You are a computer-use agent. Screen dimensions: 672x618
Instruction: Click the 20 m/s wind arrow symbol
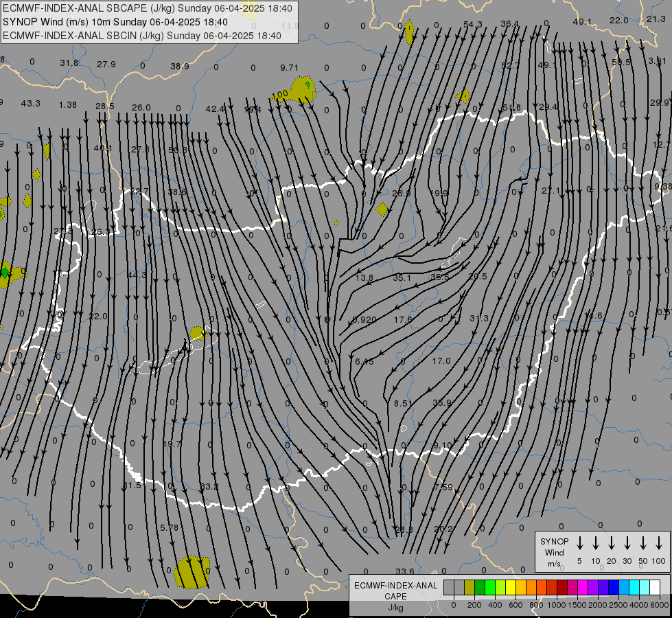pos(612,543)
